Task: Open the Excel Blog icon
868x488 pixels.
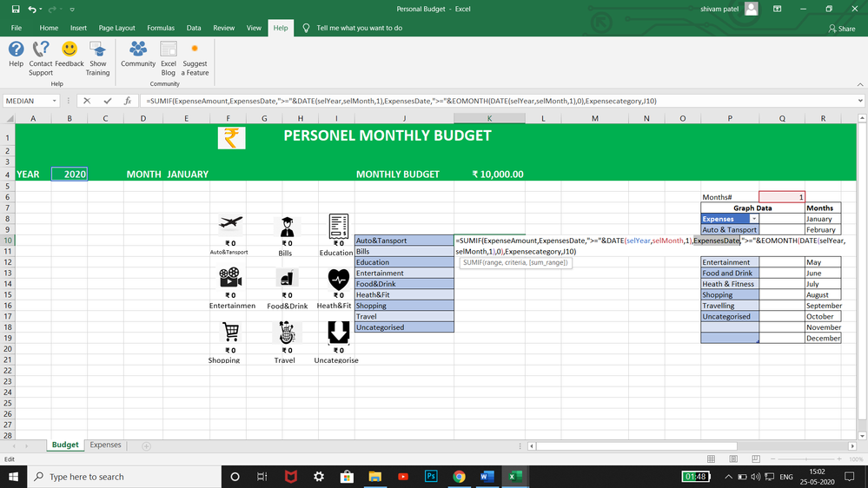Action: [x=169, y=49]
